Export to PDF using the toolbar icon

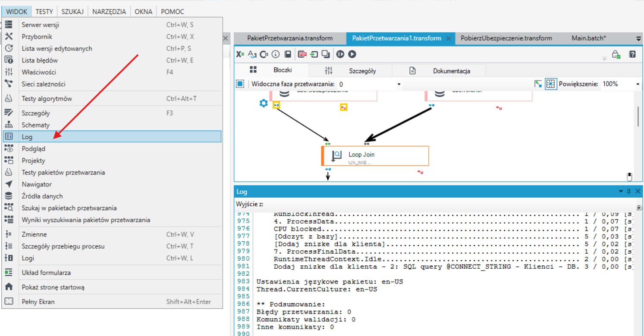click(303, 54)
